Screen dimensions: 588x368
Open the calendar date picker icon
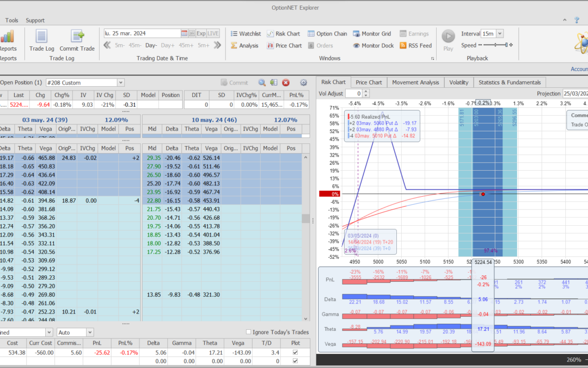coord(184,33)
